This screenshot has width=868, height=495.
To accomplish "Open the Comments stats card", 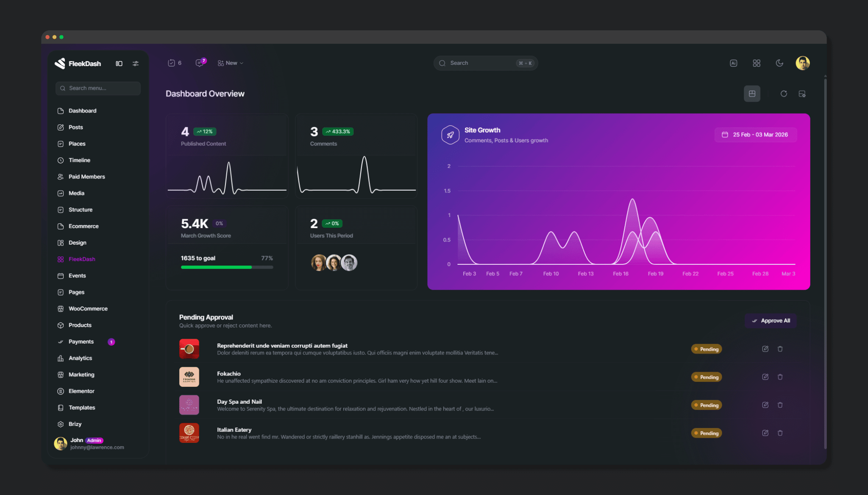I will coord(356,156).
